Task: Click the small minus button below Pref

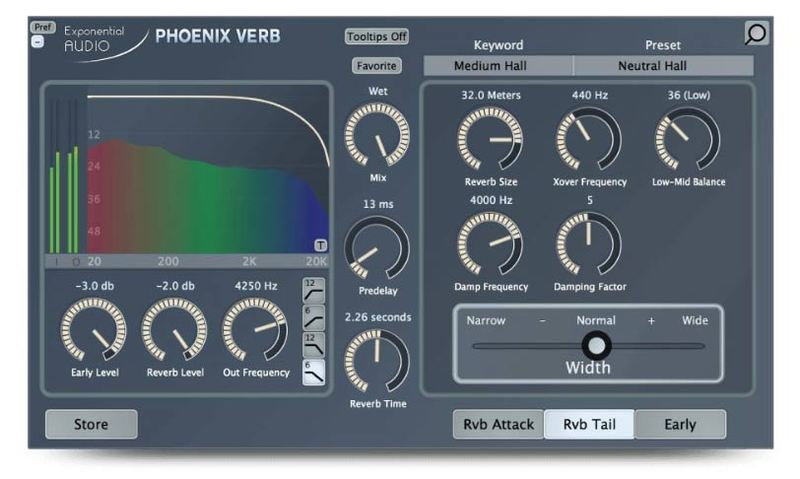Action: point(37,42)
